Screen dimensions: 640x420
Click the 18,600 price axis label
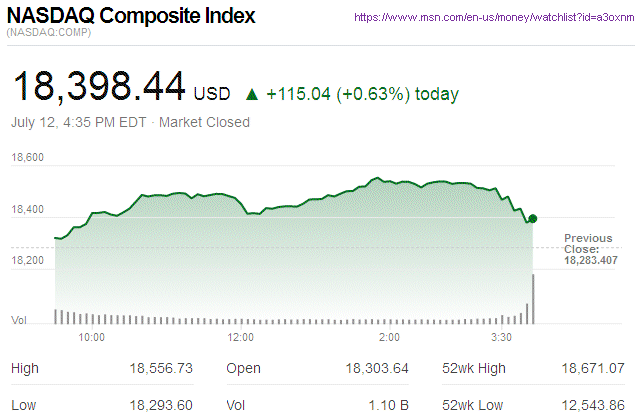point(28,158)
